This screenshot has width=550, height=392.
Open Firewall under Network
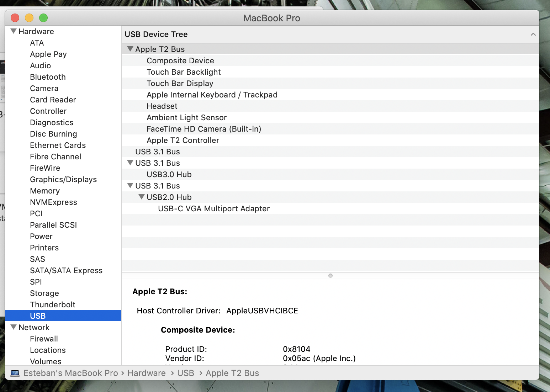(x=44, y=339)
